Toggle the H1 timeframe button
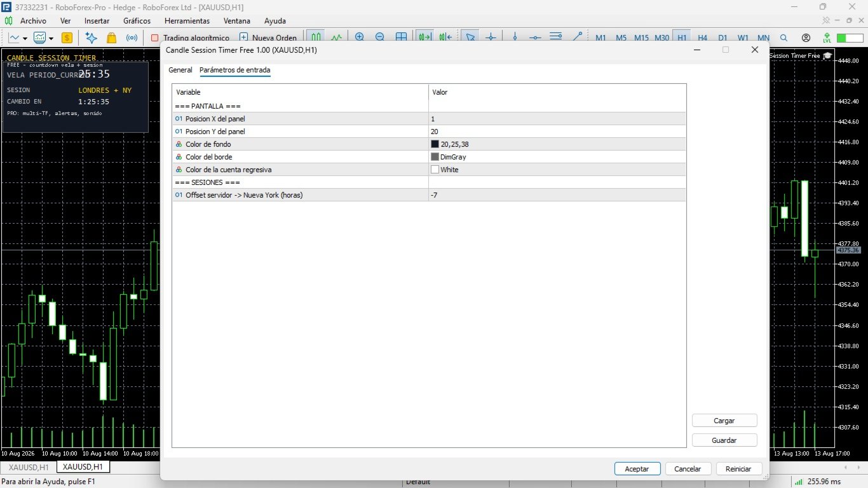 (x=682, y=37)
